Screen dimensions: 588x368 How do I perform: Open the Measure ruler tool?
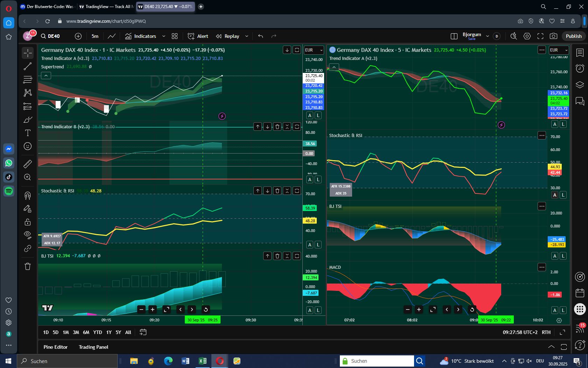point(28,164)
